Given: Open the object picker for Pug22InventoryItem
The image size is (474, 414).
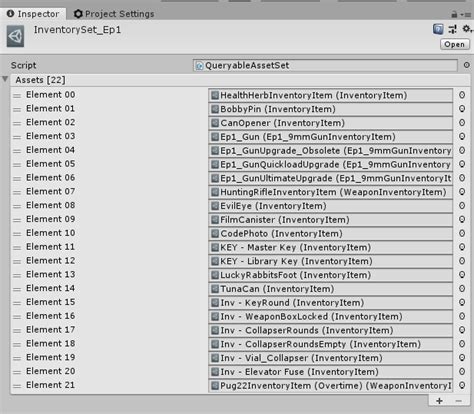Looking at the screenshot, I should point(462,385).
